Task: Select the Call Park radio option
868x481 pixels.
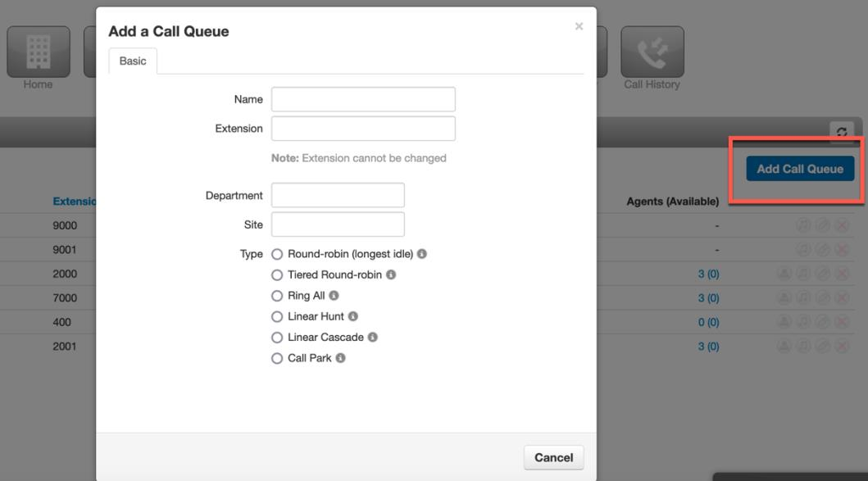Action: coord(277,358)
